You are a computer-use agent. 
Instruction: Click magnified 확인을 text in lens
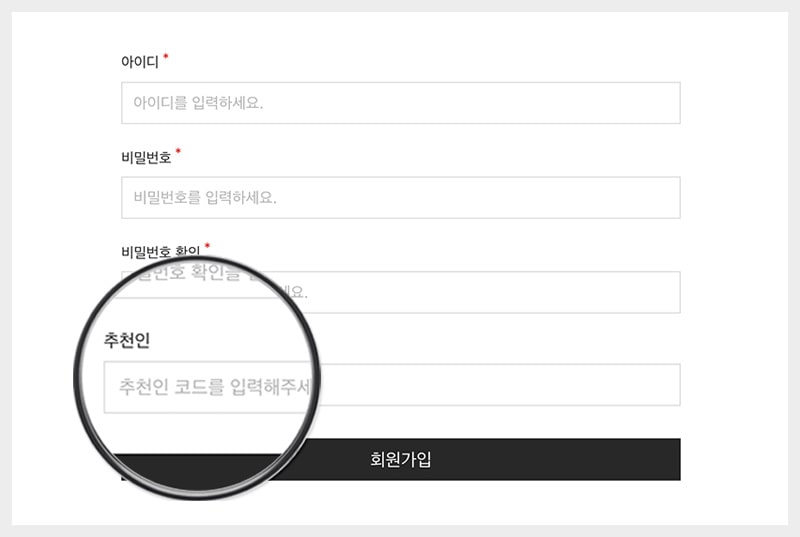(214, 272)
